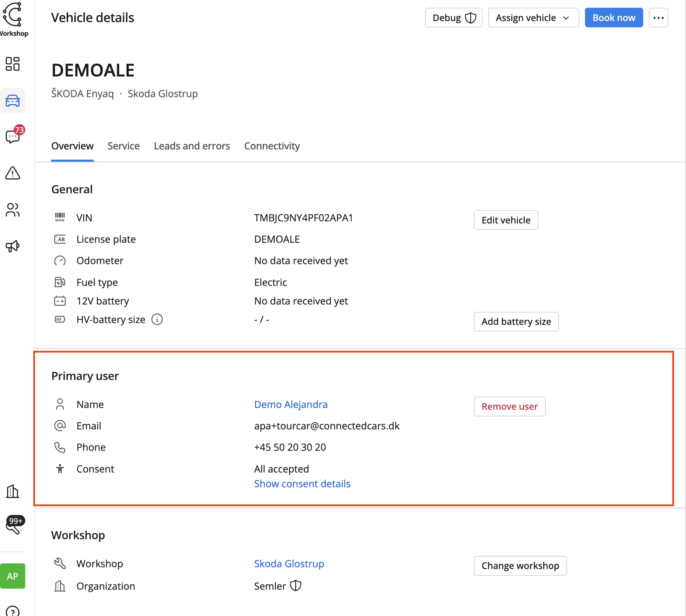Open Show consent details link

click(x=302, y=484)
